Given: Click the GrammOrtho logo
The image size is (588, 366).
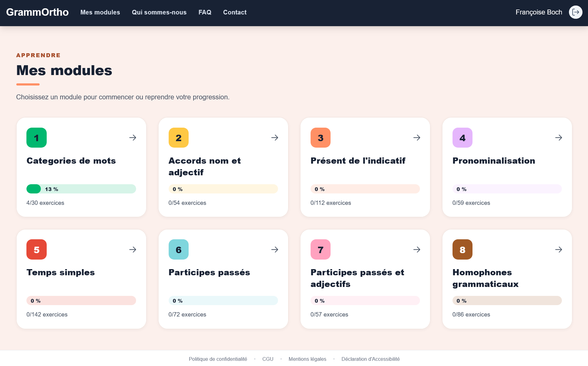Looking at the screenshot, I should (37, 12).
